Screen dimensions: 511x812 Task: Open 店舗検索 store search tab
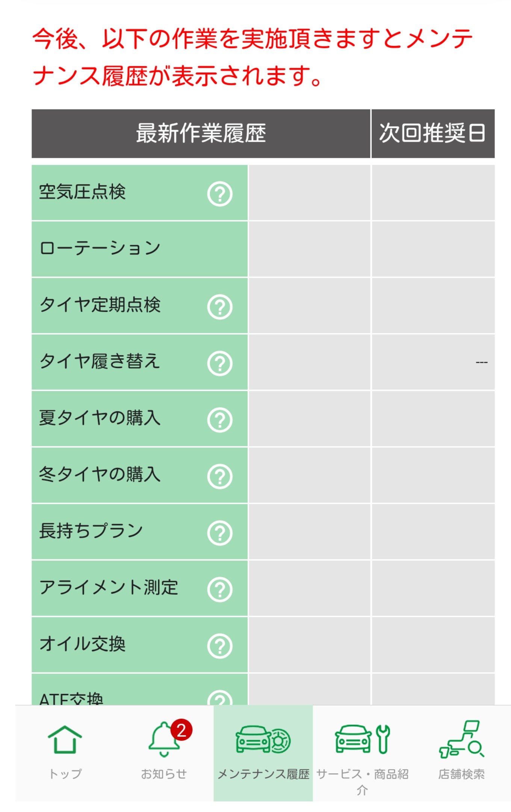(461, 753)
